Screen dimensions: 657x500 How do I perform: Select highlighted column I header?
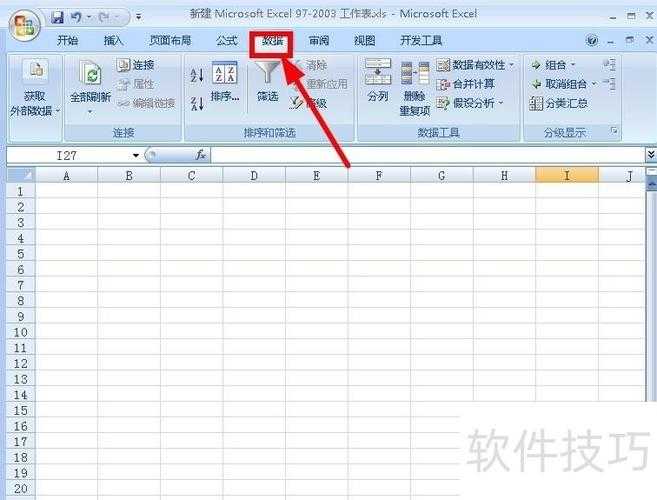(567, 176)
